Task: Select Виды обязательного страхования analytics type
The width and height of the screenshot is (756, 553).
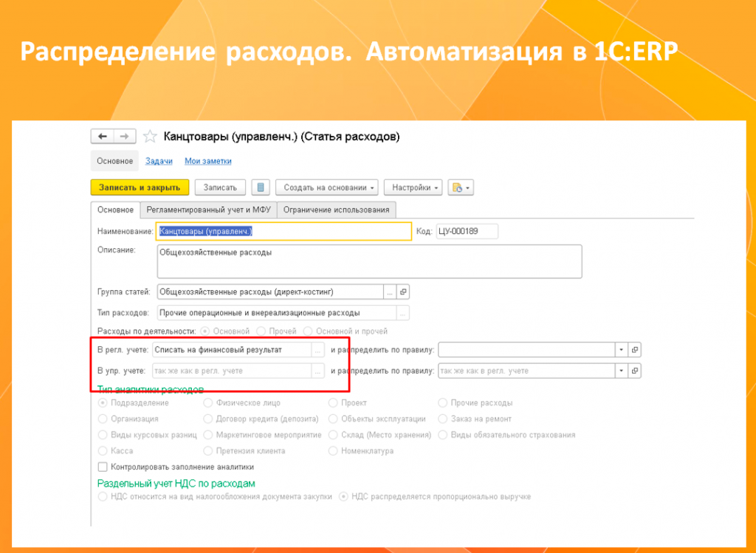Action: coord(443,435)
